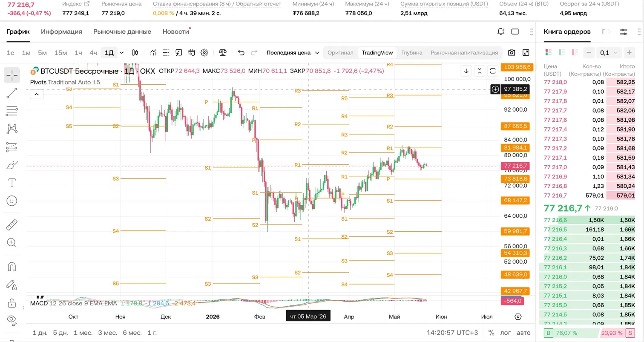Image resolution: width=644 pixels, height=342 pixels.
Task: Toggle лог logarithmic scale
Action: [506, 333]
